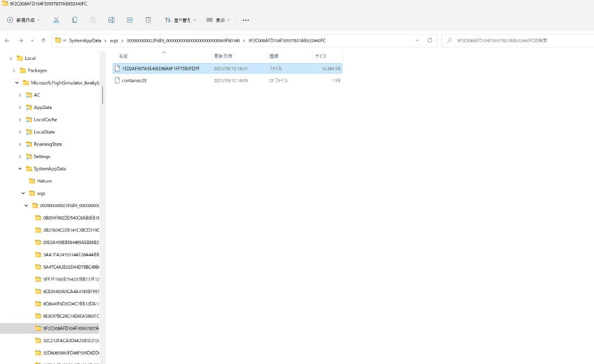Open the 並べ替え (Sort) dropdown menu
The height and width of the screenshot is (364, 594).
point(180,20)
